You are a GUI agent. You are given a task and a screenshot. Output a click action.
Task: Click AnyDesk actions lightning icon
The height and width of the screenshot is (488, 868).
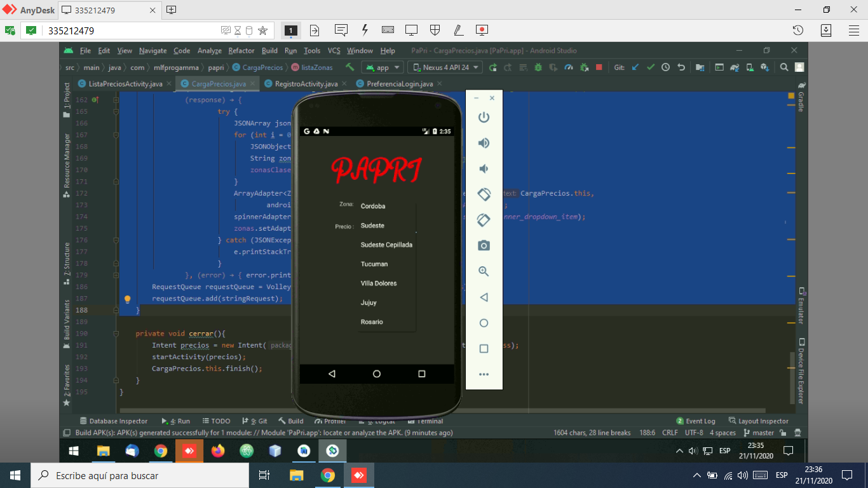point(365,30)
